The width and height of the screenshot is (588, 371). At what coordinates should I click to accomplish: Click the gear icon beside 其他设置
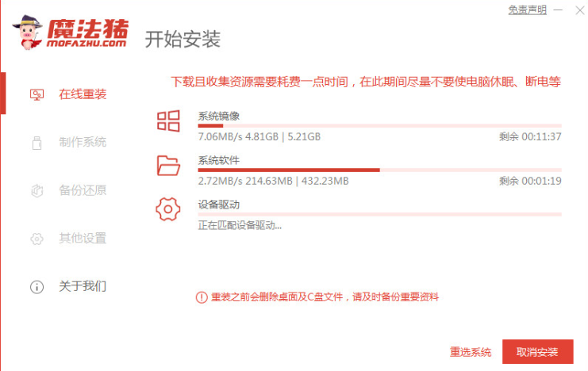click(37, 239)
